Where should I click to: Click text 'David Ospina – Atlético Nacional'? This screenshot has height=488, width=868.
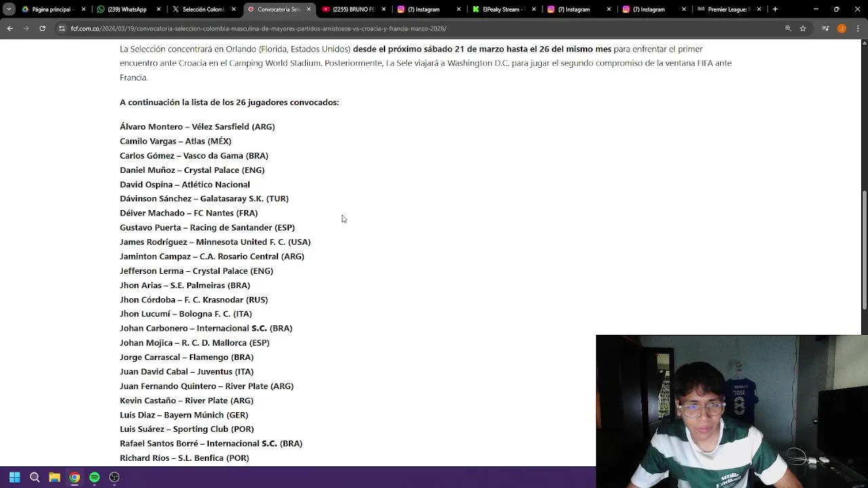tap(185, 184)
